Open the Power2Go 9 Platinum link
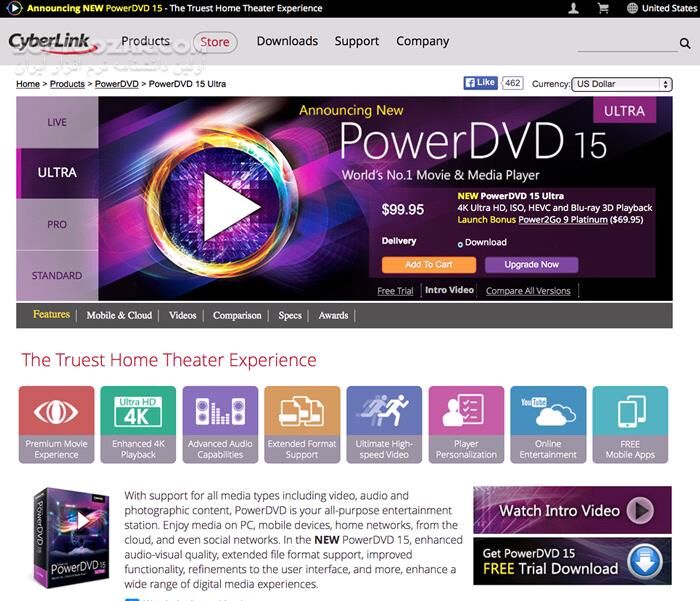This screenshot has width=700, height=601. (x=562, y=220)
